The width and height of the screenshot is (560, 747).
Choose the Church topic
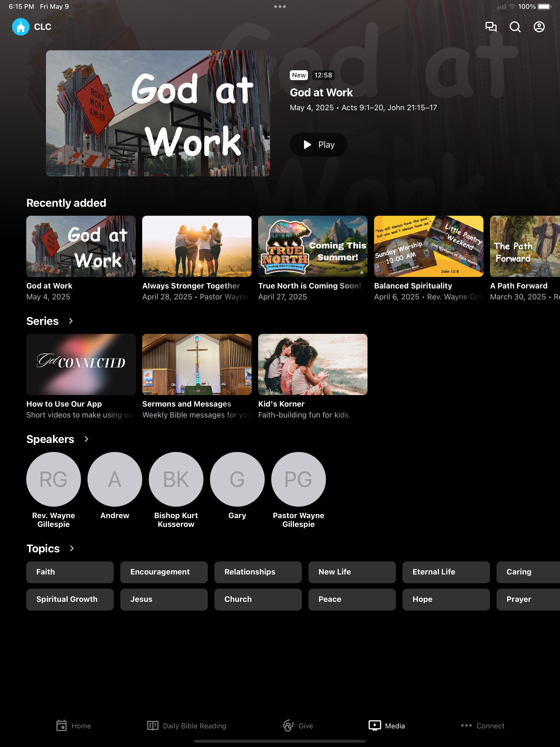point(258,599)
